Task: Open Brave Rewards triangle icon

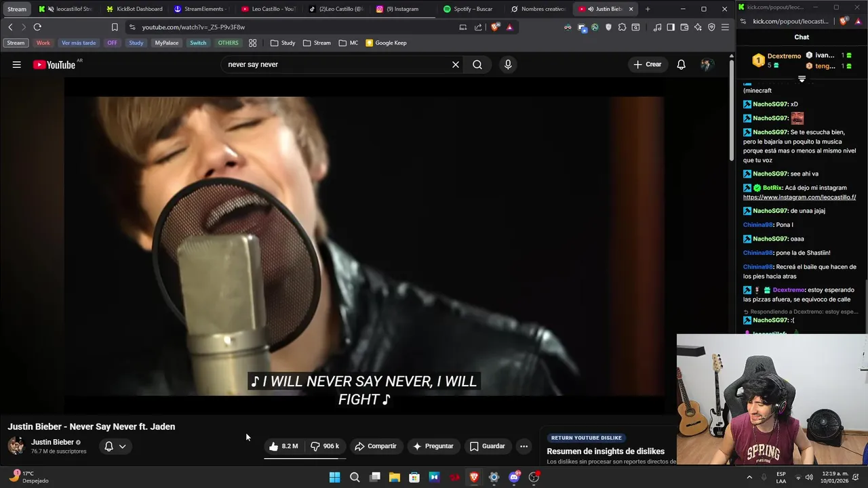Action: 509,27
